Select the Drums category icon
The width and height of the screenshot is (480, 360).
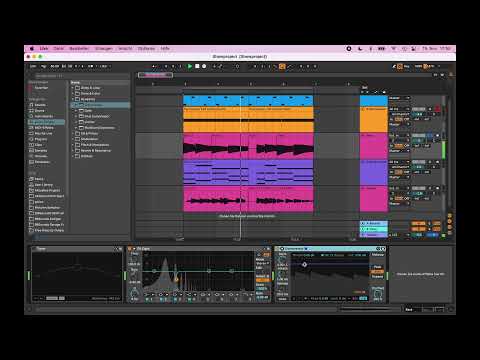click(32, 110)
